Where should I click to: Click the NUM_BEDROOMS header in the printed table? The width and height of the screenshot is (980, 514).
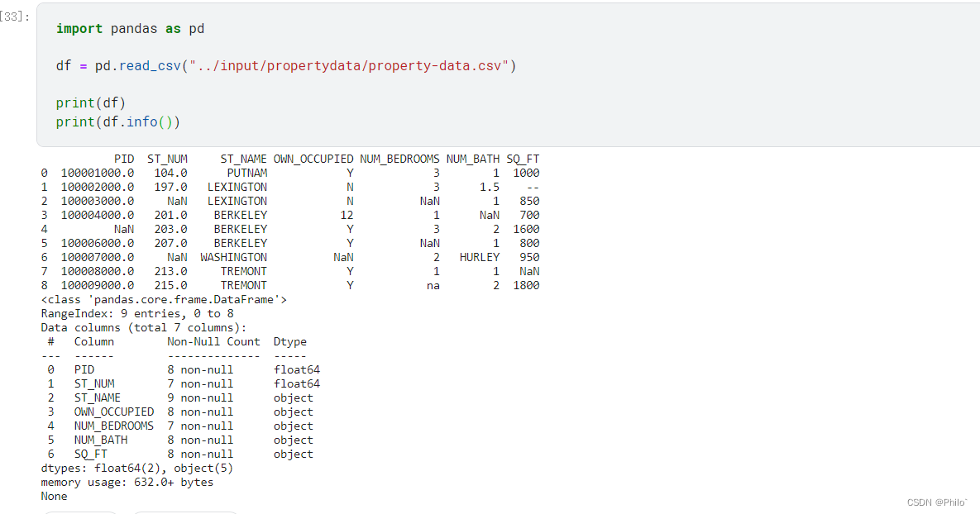(399, 159)
